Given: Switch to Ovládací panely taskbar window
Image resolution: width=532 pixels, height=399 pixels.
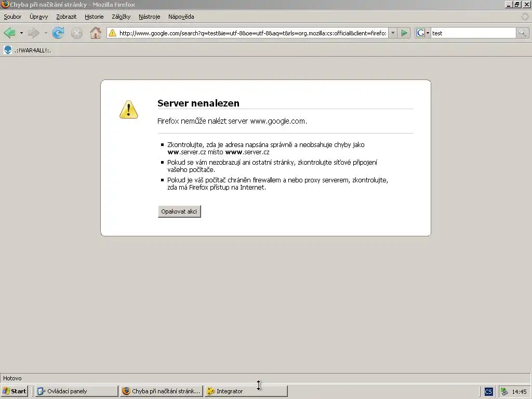Looking at the screenshot, I should (x=76, y=391).
